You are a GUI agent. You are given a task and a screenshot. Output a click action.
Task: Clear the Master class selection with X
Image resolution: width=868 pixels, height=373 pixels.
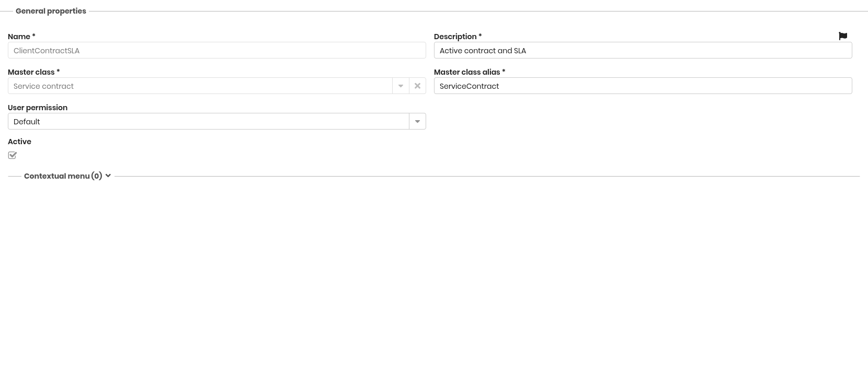[x=417, y=86]
